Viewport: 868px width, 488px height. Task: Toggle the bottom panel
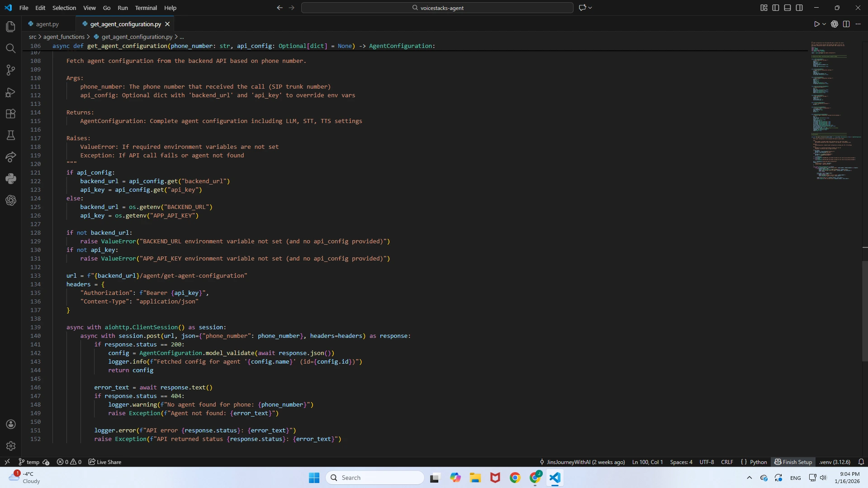[787, 8]
